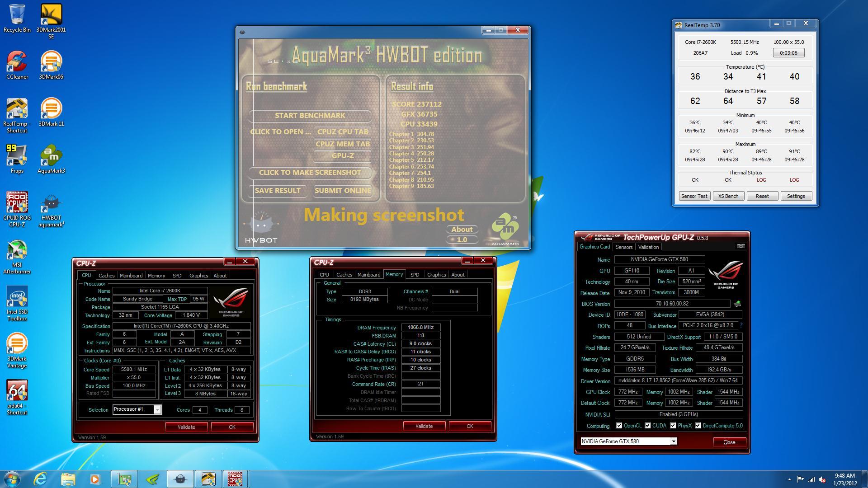Launch the 3DMark06 desktop shortcut
Viewport: 868px width, 488px height.
coord(51,65)
